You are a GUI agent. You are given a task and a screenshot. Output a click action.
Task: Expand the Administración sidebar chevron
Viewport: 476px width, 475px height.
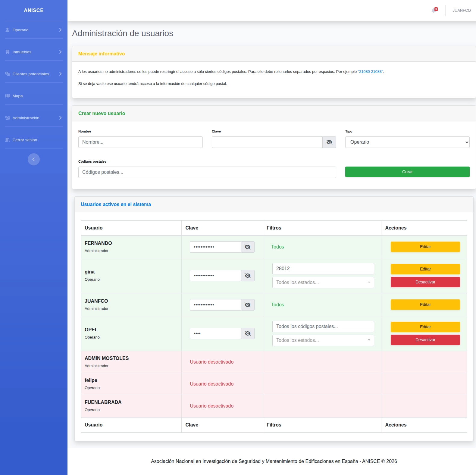tap(60, 118)
